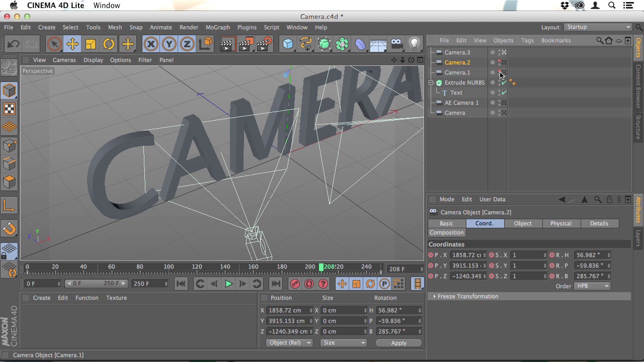Select the Scale tool in top toolbar
Screen dimensions: 644x362
click(91, 44)
